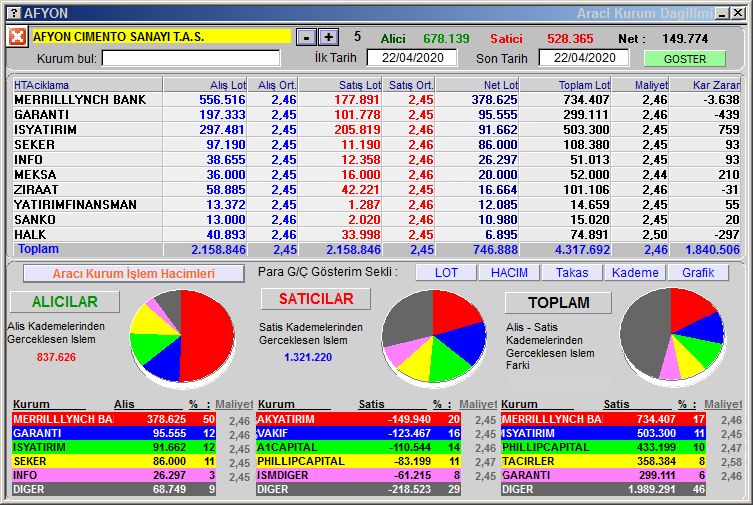The height and width of the screenshot is (505, 753).
Task: Select HALK row in table
Action: point(376,234)
